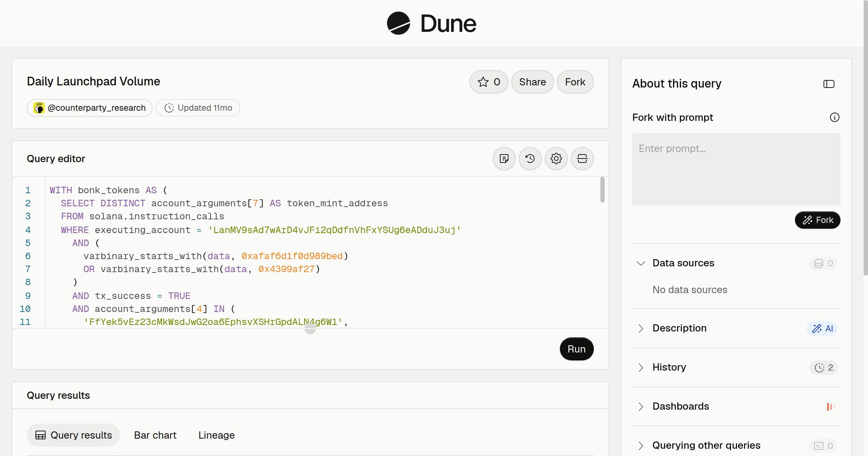Focus the Enter prompt text area
This screenshot has width=868, height=456.
[736, 169]
